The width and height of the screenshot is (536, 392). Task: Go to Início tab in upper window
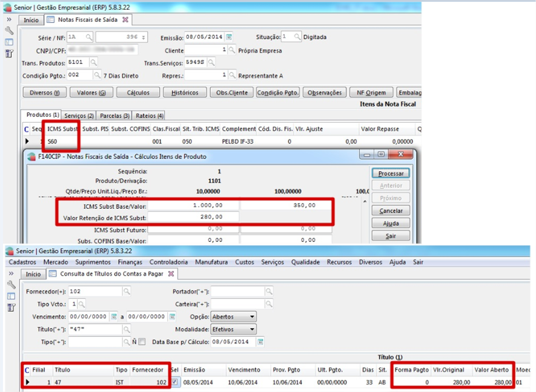click(x=31, y=20)
